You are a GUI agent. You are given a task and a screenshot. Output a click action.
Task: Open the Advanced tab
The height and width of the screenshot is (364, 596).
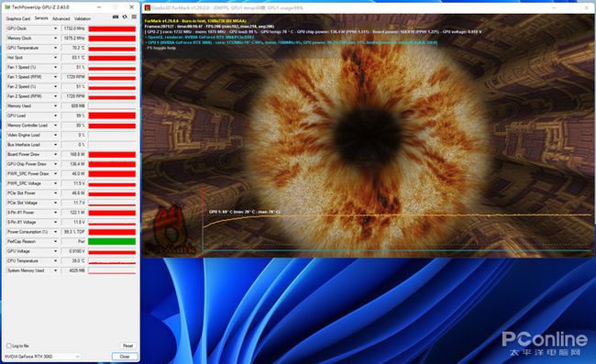61,18
